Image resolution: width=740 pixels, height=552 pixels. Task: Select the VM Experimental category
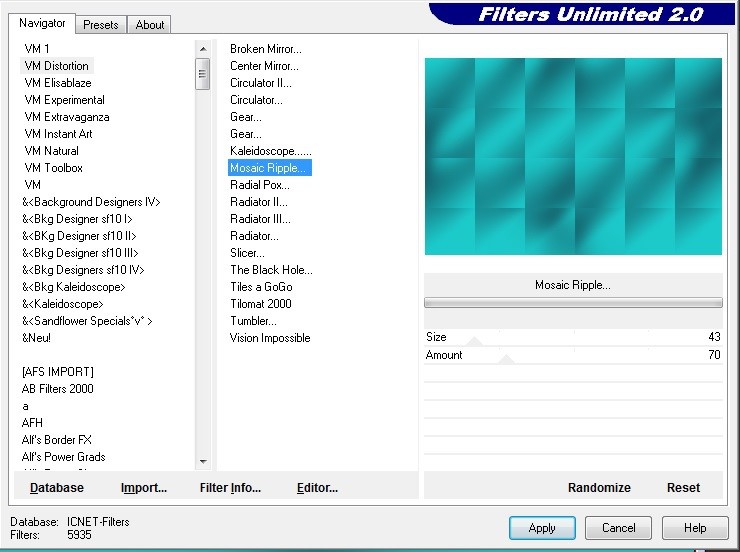(x=65, y=100)
